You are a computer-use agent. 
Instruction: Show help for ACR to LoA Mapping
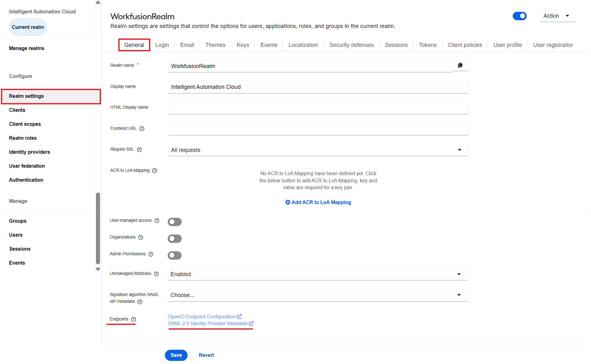(155, 171)
